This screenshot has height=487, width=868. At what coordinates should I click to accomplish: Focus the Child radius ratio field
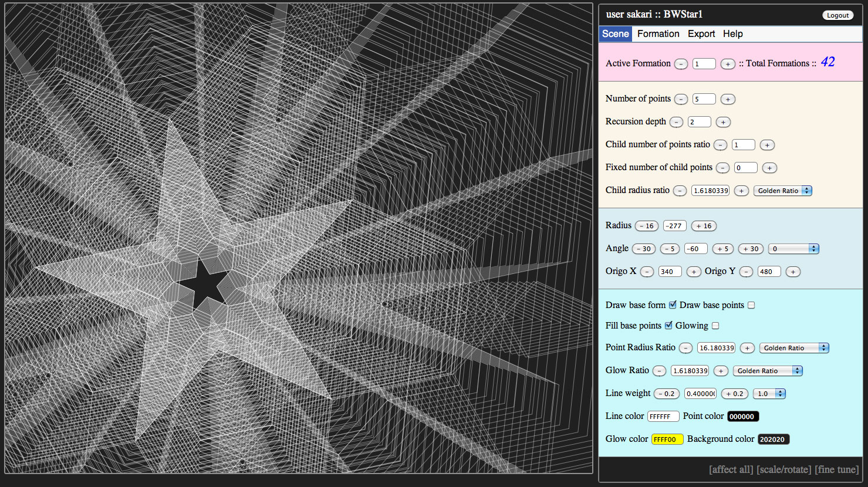(710, 191)
